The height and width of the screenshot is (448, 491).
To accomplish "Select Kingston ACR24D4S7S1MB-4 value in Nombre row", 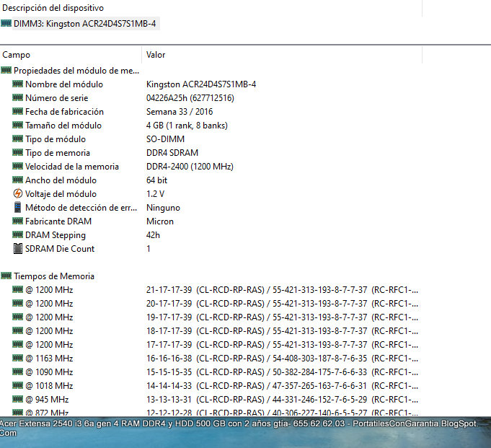I will [x=201, y=84].
